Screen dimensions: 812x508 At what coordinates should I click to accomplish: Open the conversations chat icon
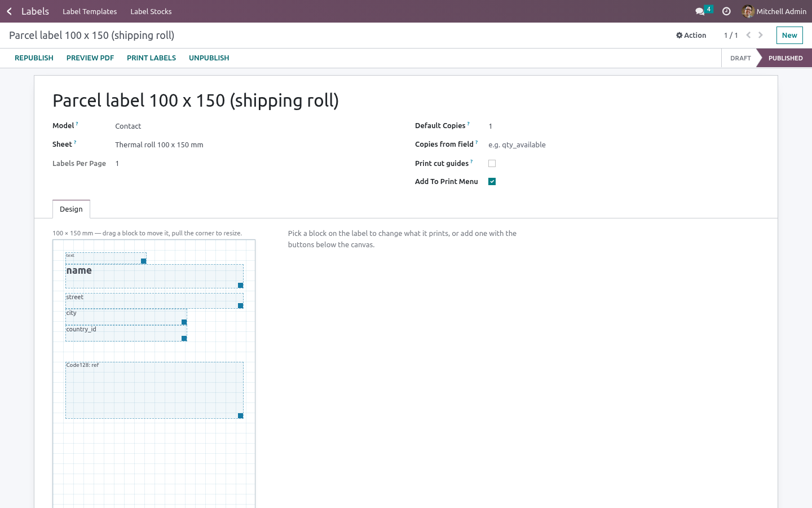tap(700, 11)
